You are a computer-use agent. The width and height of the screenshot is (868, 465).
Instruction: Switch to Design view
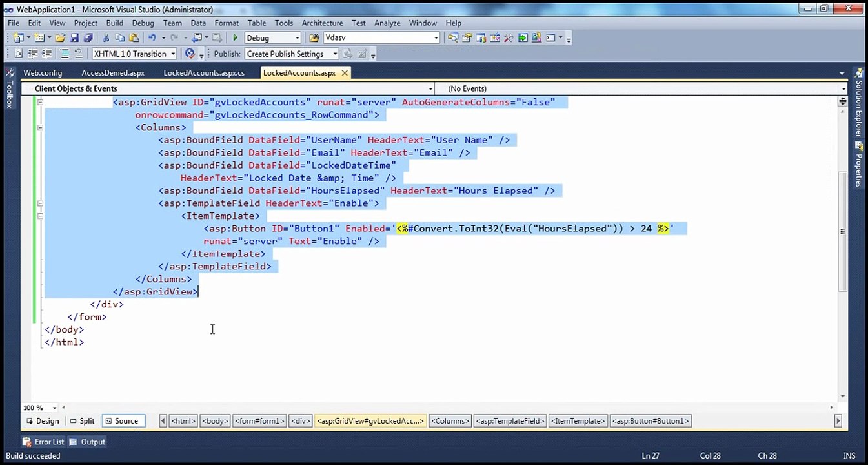42,421
